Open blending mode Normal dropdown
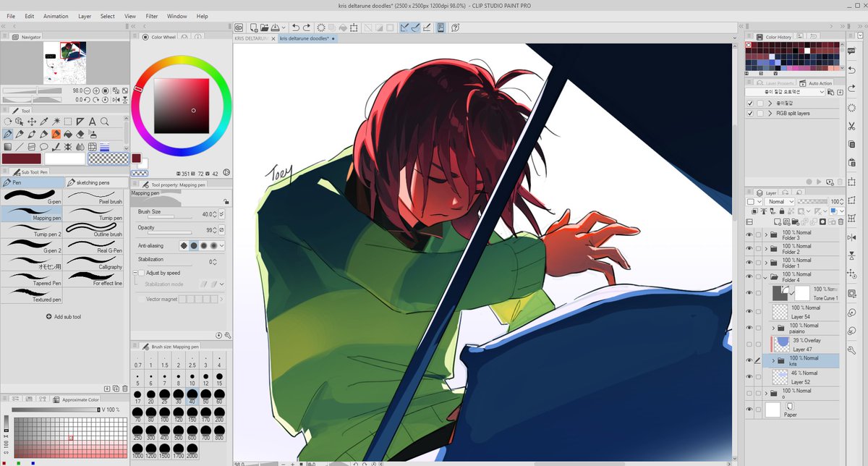The width and height of the screenshot is (868, 466). pyautogui.click(x=780, y=201)
